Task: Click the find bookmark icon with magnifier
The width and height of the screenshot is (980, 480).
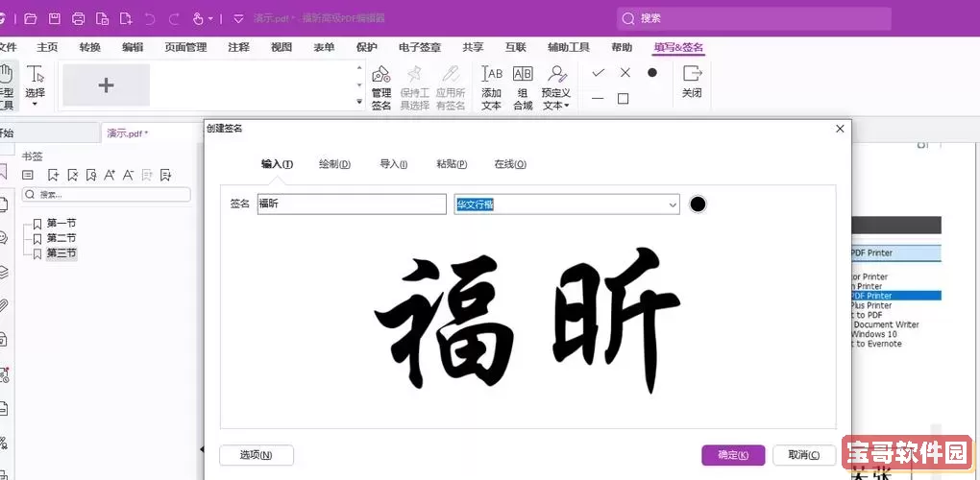Action: pos(91,175)
